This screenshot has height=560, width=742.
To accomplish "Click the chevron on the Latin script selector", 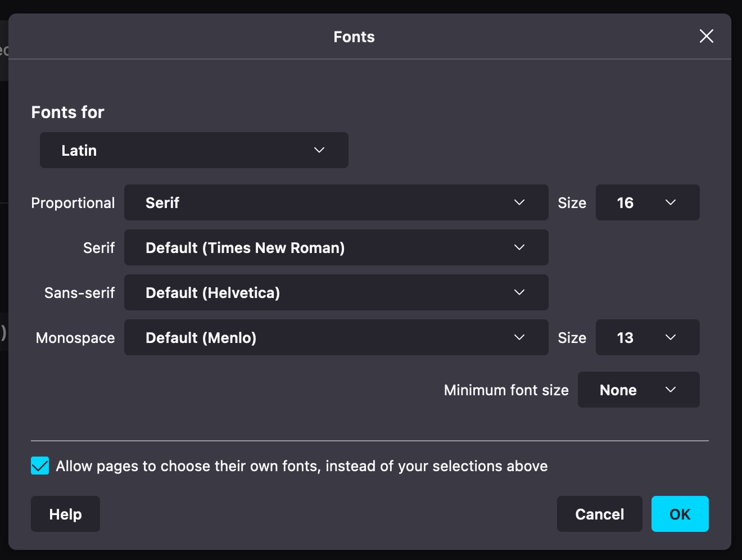I will tap(319, 150).
